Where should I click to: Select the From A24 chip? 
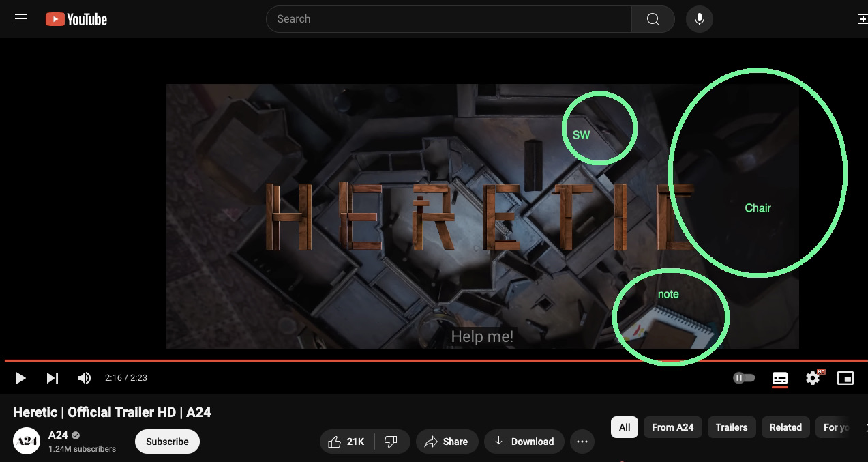[x=672, y=427]
